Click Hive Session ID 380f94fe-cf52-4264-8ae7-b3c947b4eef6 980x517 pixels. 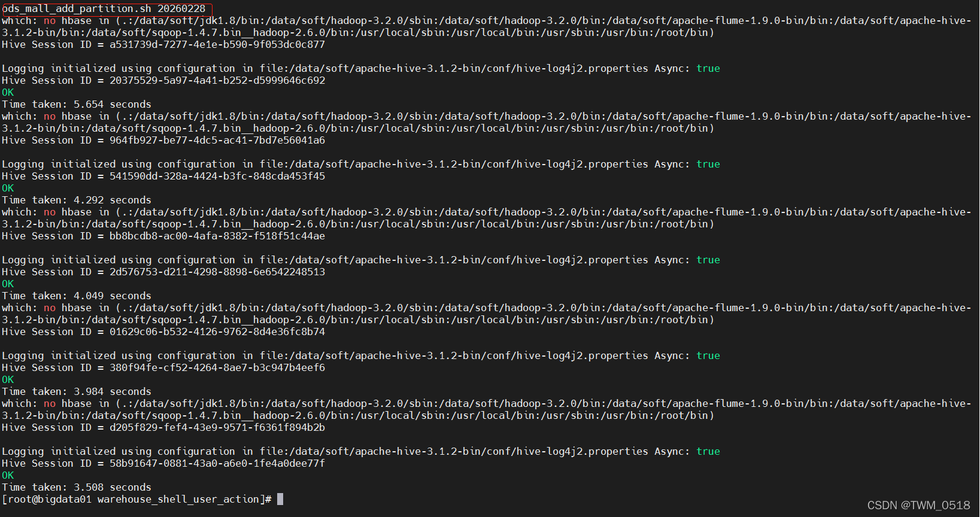click(x=163, y=368)
